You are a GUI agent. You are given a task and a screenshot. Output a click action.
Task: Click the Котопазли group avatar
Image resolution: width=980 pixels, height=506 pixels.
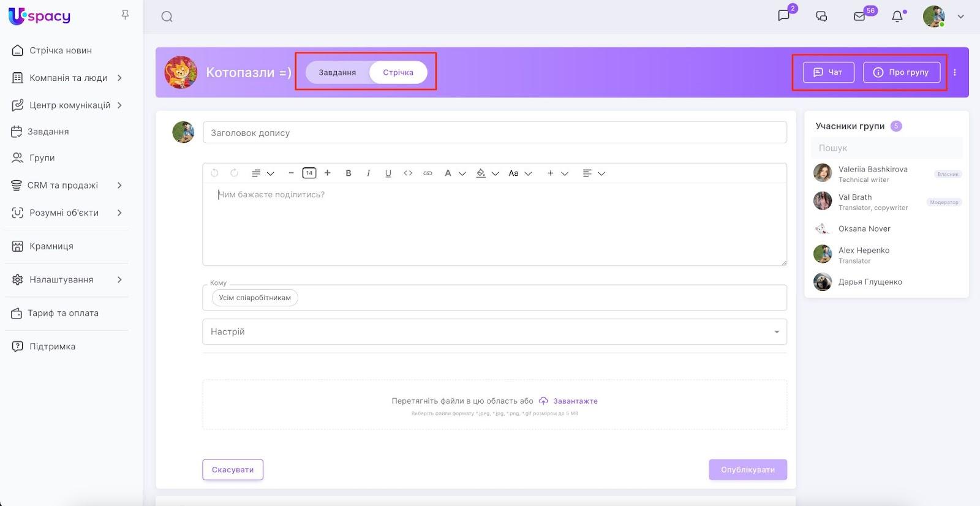(x=181, y=72)
